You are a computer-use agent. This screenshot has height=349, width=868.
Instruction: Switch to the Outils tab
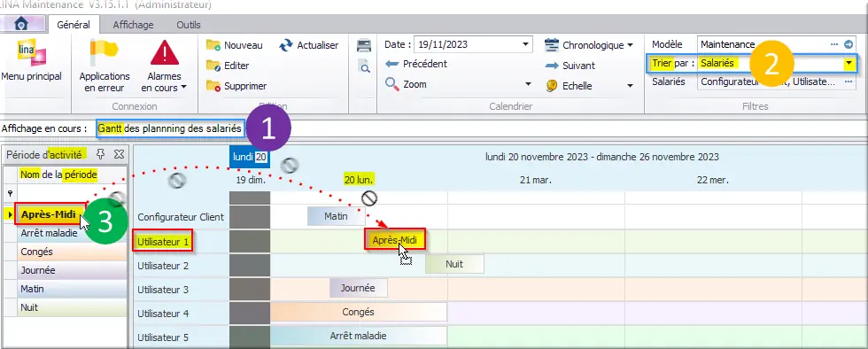[x=188, y=25]
